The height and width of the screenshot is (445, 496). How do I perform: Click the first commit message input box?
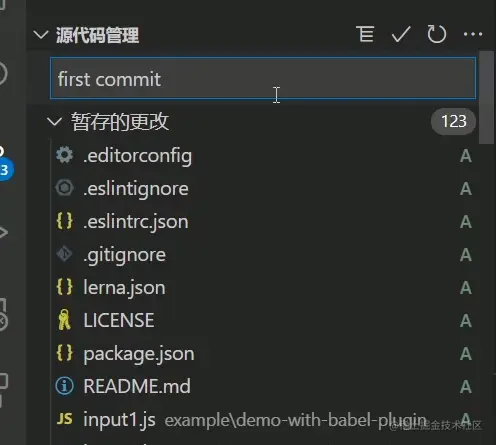click(x=263, y=78)
